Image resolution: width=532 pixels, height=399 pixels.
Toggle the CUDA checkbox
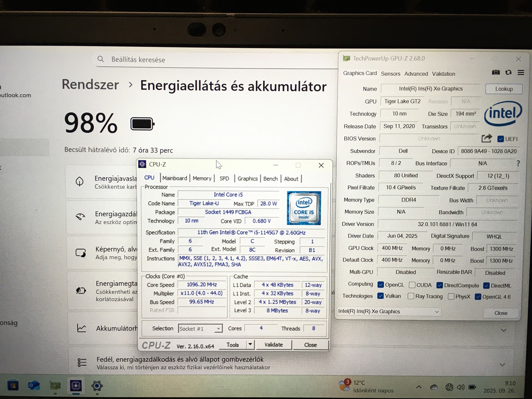[x=412, y=285]
